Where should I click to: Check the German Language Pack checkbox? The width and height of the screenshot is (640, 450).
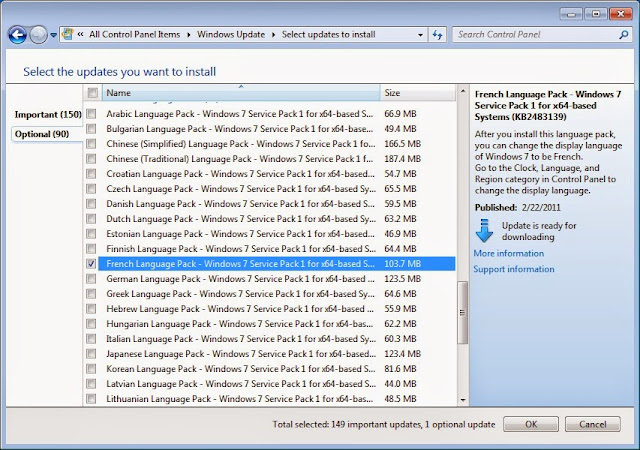point(91,279)
